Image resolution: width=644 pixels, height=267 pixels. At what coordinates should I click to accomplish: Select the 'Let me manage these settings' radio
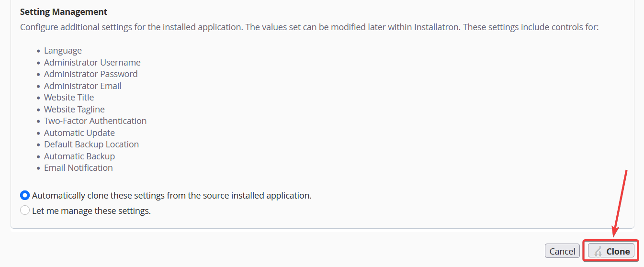pos(25,210)
